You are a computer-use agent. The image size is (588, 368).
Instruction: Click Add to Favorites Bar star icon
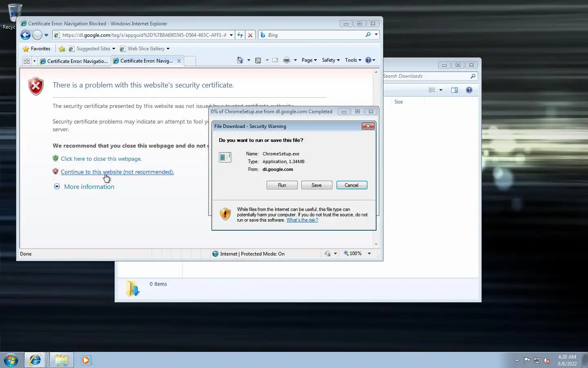(x=62, y=49)
